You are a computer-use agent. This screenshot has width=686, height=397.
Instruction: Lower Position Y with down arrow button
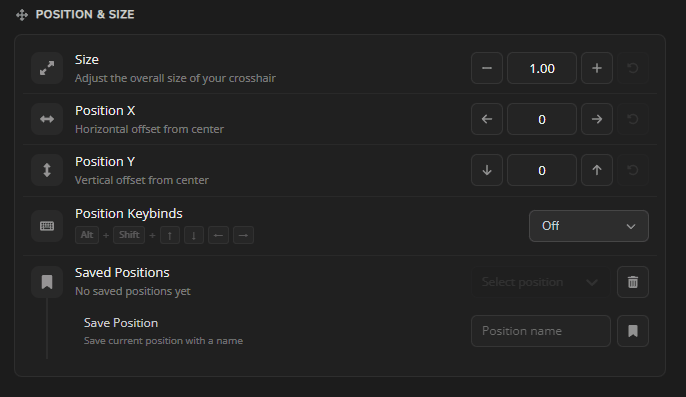pyautogui.click(x=486, y=170)
